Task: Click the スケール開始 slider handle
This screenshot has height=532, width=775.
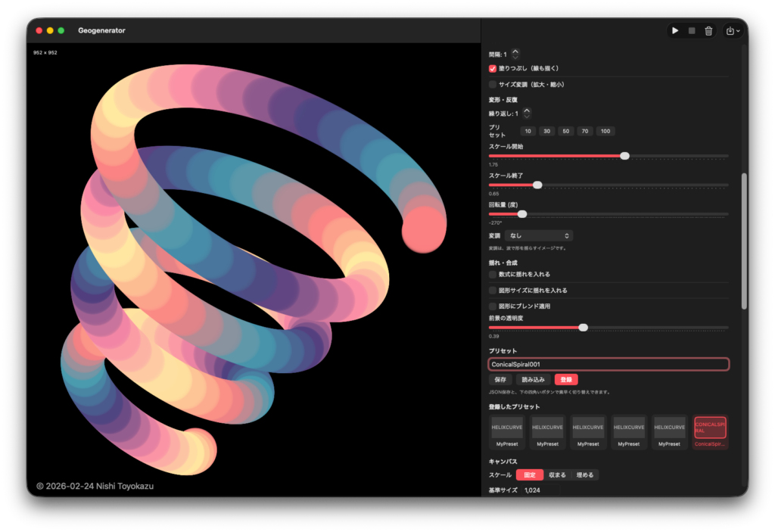Action: coord(624,156)
